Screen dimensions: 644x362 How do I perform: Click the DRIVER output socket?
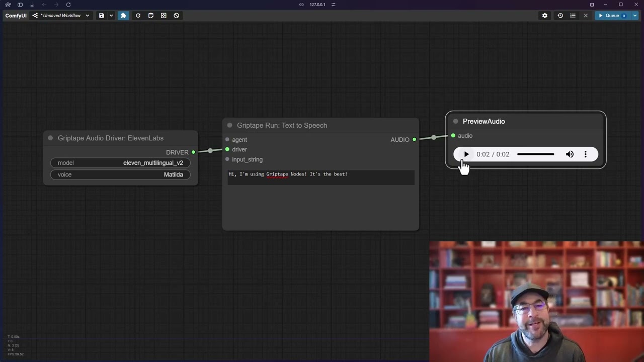[x=193, y=152]
